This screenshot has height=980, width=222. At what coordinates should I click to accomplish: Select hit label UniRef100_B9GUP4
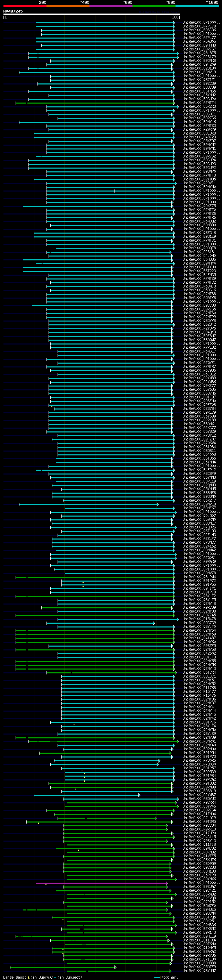(199, 161)
